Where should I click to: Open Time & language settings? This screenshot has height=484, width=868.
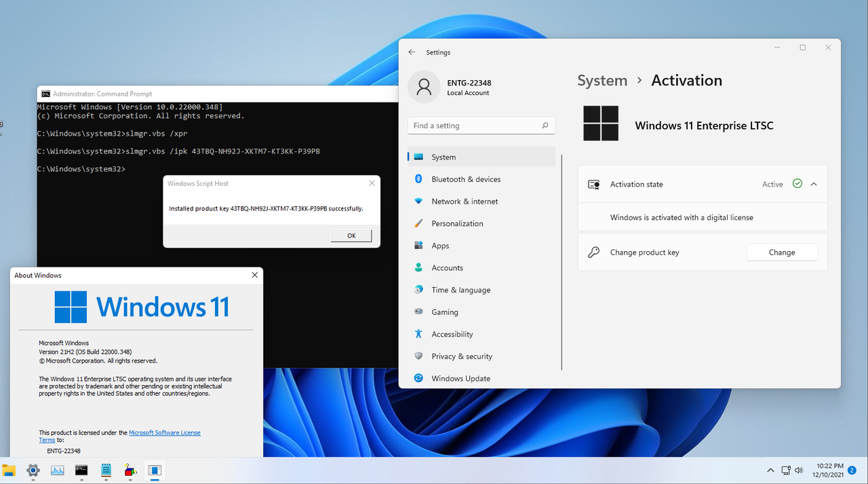click(x=481, y=290)
